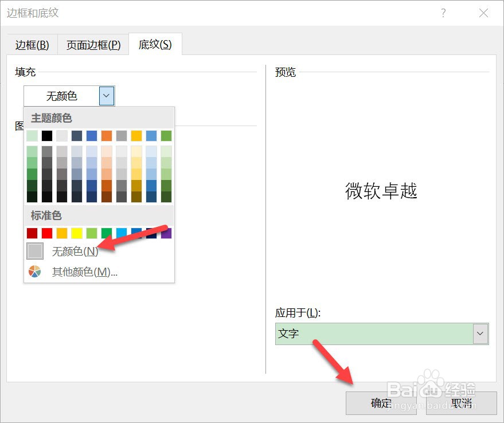Switch to the 页面边框 tab
Viewport: 504px width, 423px height.
92,44
